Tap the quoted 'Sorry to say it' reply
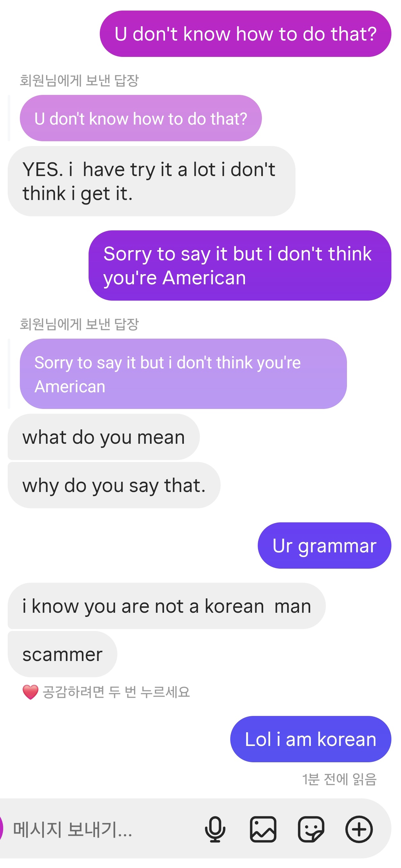Viewport: 401px width, 868px height. pos(183,374)
